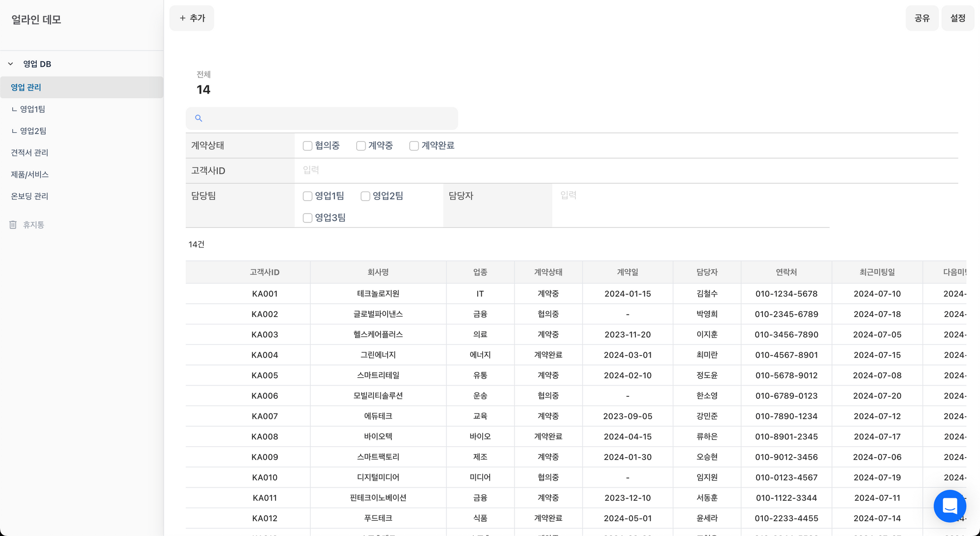Click contract date 2023-09-05
The image size is (980, 536).
point(628,416)
